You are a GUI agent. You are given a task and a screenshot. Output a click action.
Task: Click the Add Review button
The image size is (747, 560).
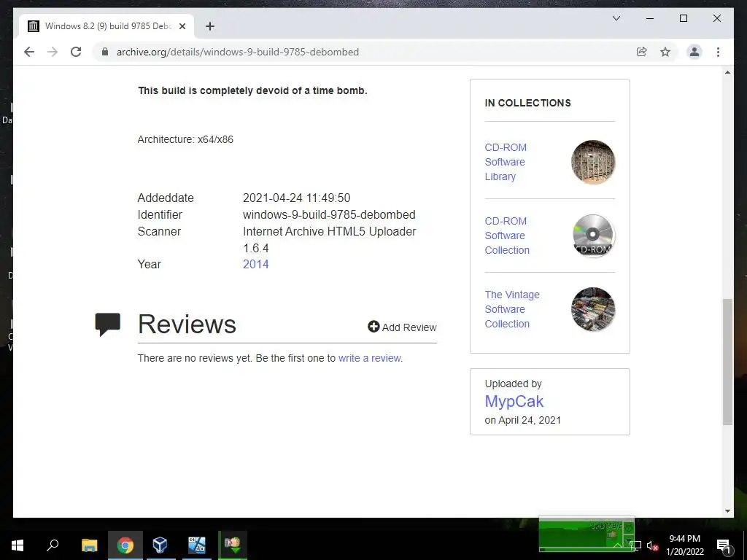402,327
